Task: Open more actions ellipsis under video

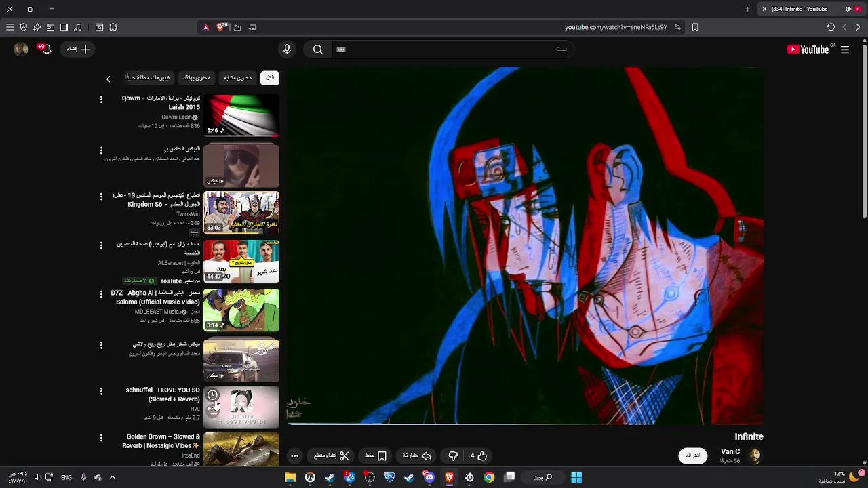Action: click(x=294, y=455)
